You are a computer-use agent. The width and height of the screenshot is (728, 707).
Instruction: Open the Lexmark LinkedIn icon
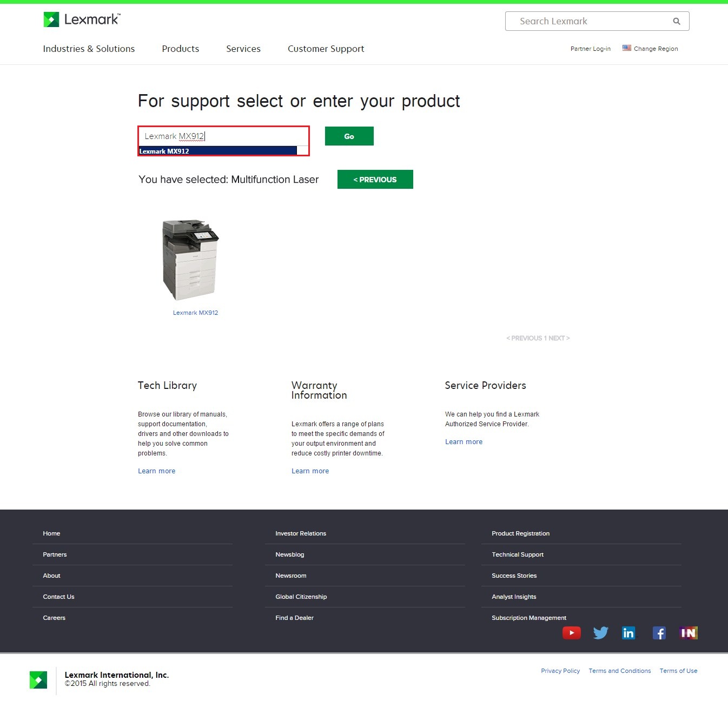tap(628, 632)
